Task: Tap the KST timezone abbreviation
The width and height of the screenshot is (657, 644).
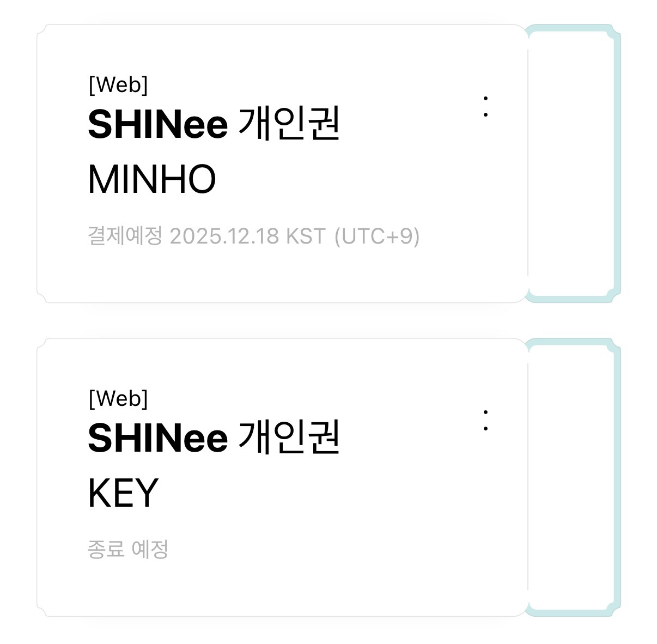Action: (306, 236)
